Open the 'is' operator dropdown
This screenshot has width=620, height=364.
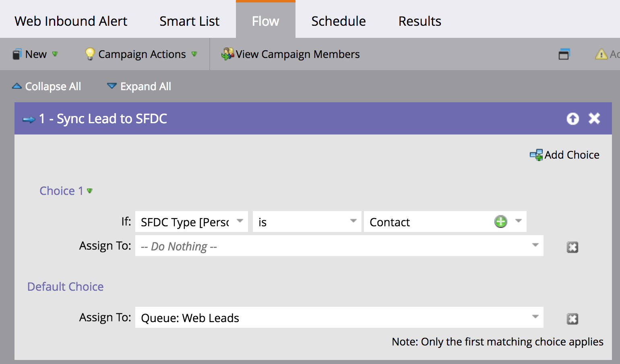tap(353, 221)
